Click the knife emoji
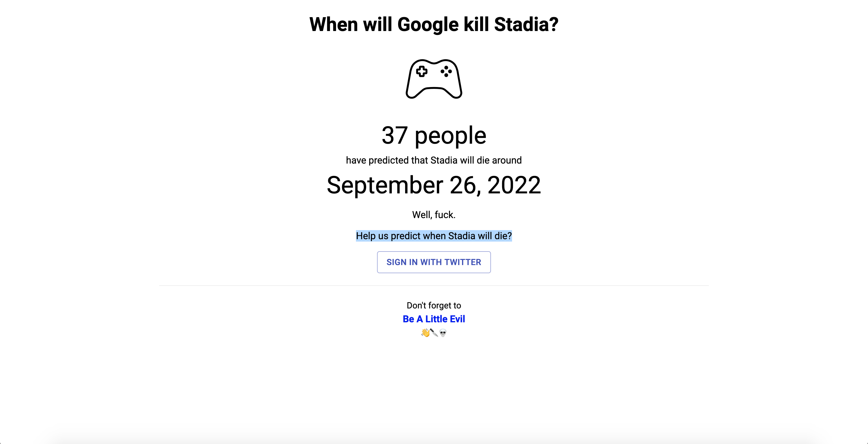Screen dimensions: 868x444 pos(435,333)
